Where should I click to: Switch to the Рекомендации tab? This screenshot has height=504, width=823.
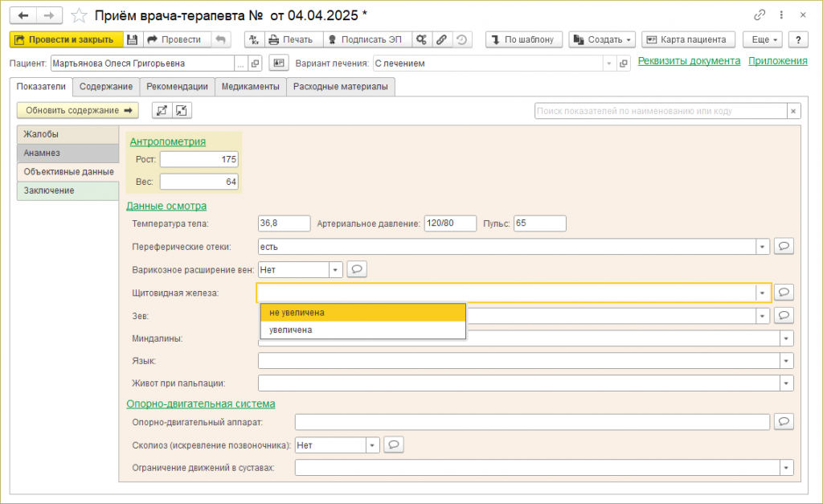pos(177,87)
